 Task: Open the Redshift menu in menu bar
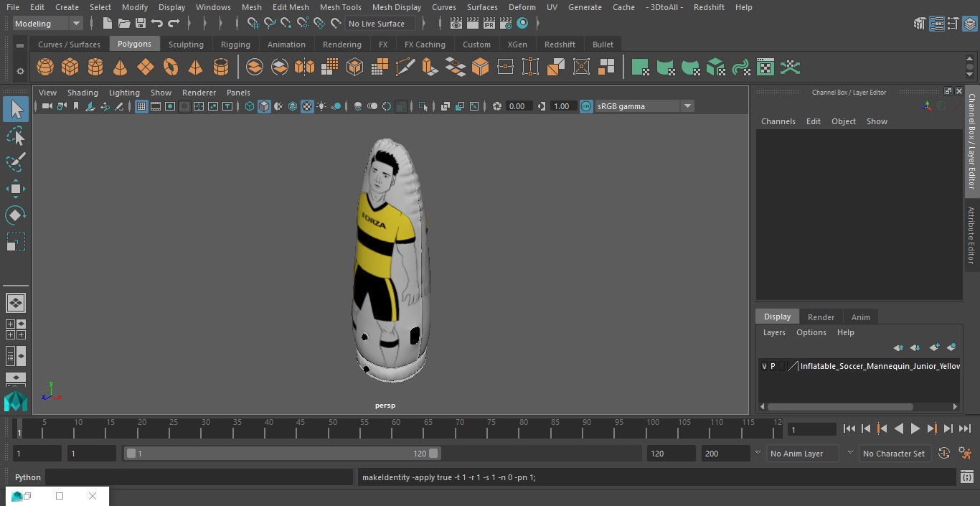point(709,7)
